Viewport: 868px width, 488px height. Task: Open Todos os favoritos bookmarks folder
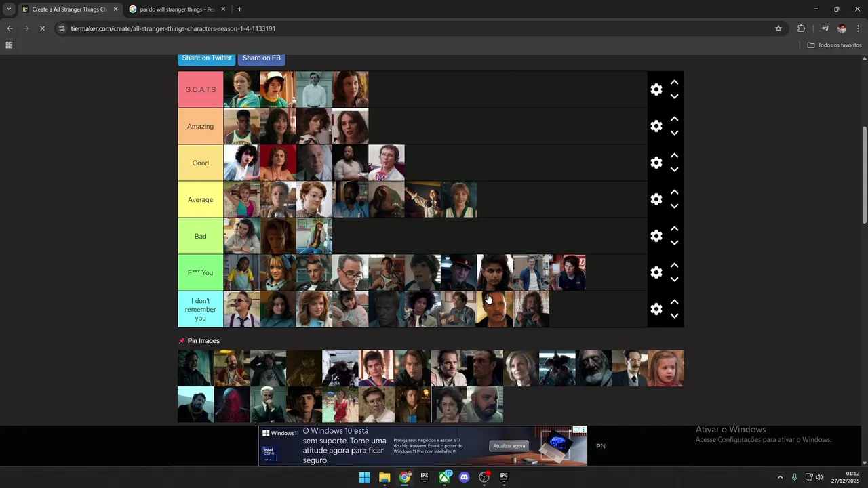[834, 45]
